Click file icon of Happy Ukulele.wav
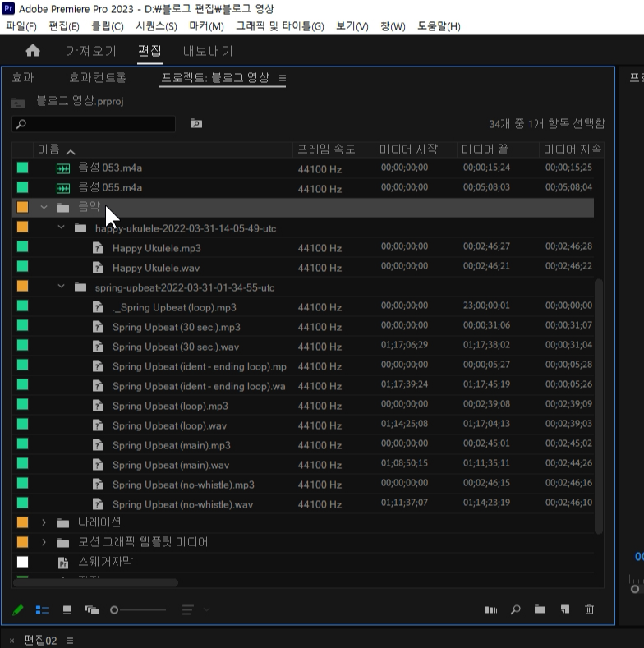This screenshot has height=648, width=644. click(98, 268)
